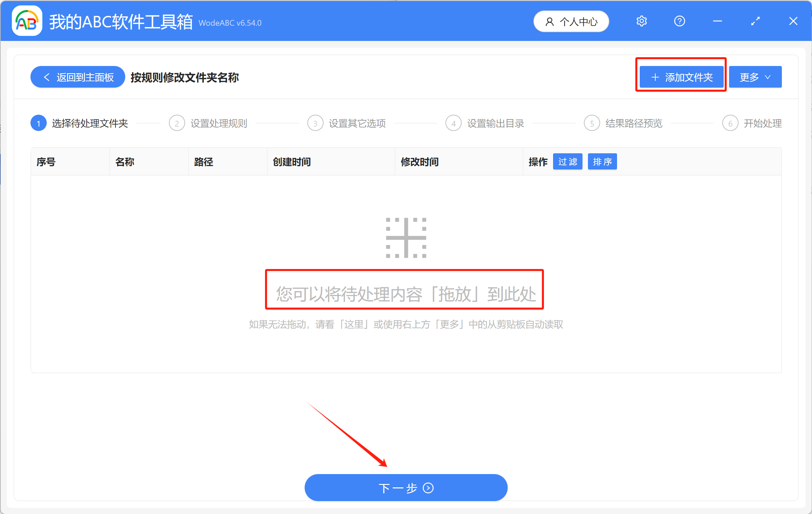
Task: Click the circular arrow icon inside 下一步
Action: [428, 488]
